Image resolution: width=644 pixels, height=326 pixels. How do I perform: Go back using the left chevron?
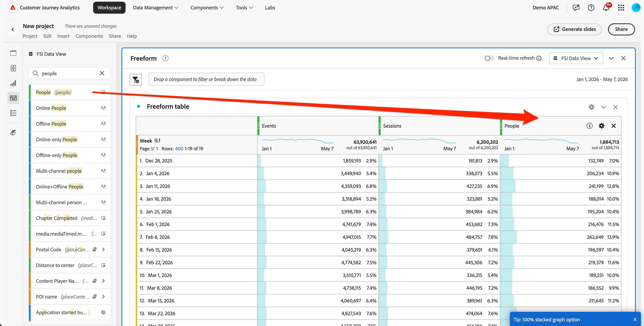13,29
